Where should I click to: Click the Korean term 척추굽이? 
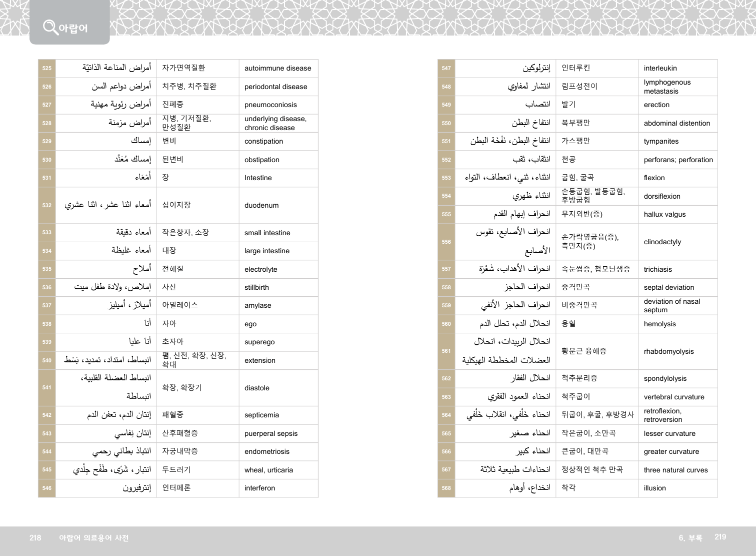pos(575,396)
